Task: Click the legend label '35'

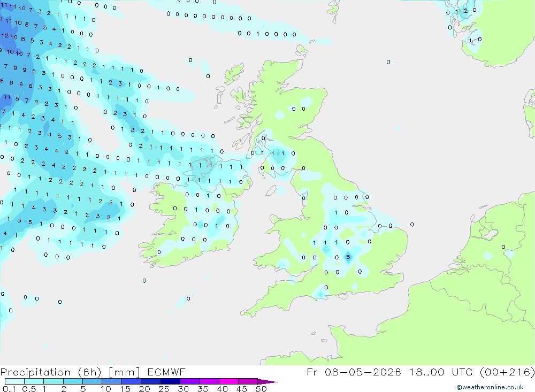Action: (x=203, y=389)
